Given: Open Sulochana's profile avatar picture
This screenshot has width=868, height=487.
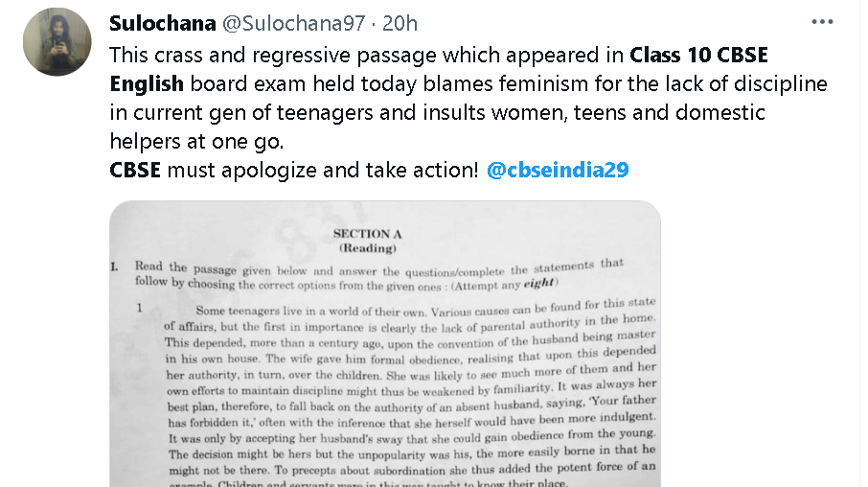Looking at the screenshot, I should point(57,41).
